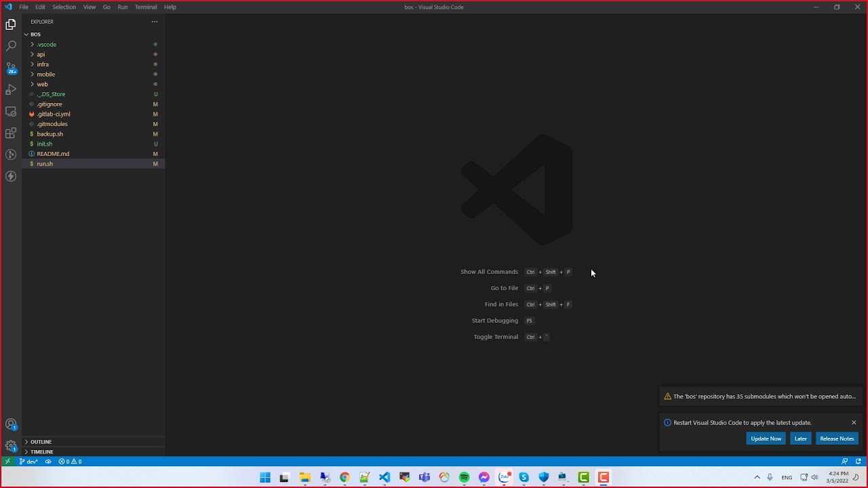This screenshot has height=488, width=868.
Task: Collapse the BOS root folder
Action: point(94,35)
